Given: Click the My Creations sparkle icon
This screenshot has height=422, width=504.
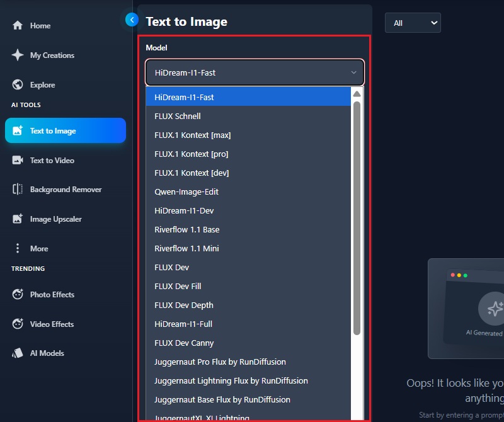Looking at the screenshot, I should point(18,55).
